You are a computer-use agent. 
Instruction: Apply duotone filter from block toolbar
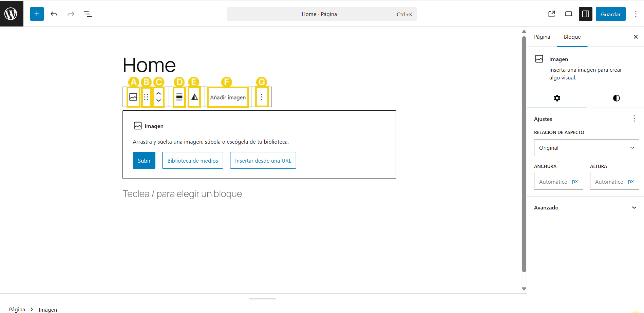pos(194,97)
